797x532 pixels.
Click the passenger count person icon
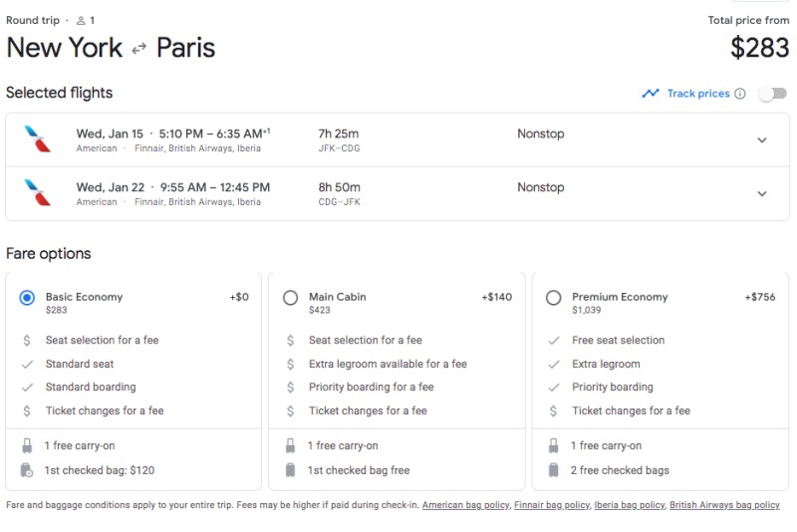tap(81, 20)
